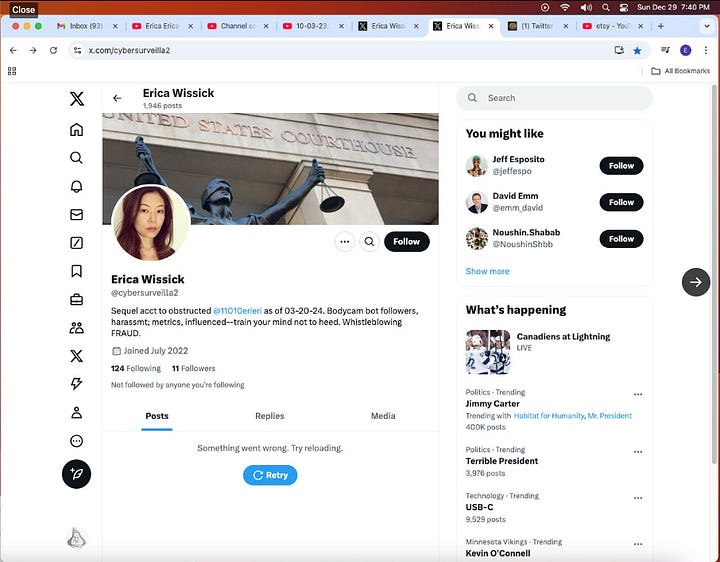
Task: Open account avatar at sidebar bottom
Action: point(77,538)
